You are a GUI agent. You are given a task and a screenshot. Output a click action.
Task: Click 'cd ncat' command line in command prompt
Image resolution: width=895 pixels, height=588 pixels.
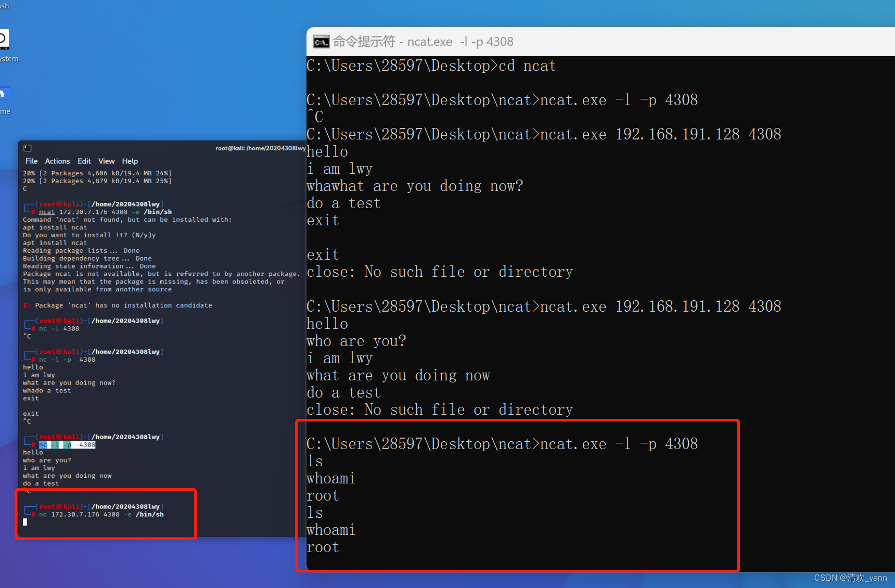[x=431, y=66]
